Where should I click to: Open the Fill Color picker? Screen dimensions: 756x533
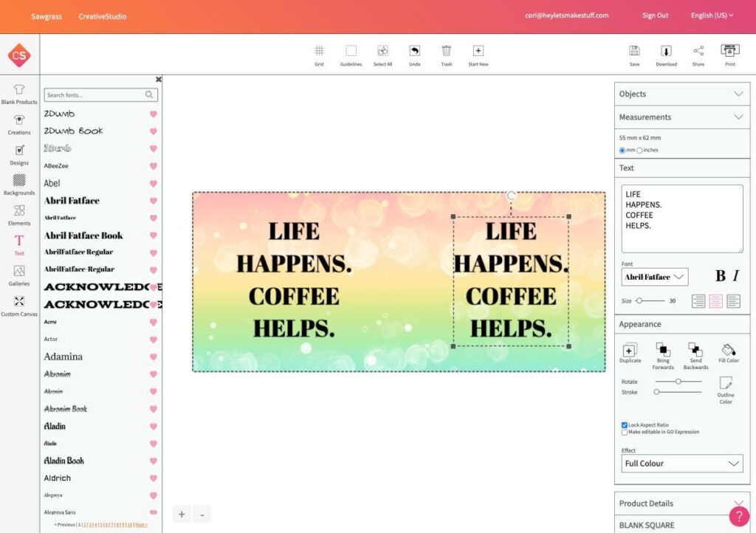click(x=729, y=354)
